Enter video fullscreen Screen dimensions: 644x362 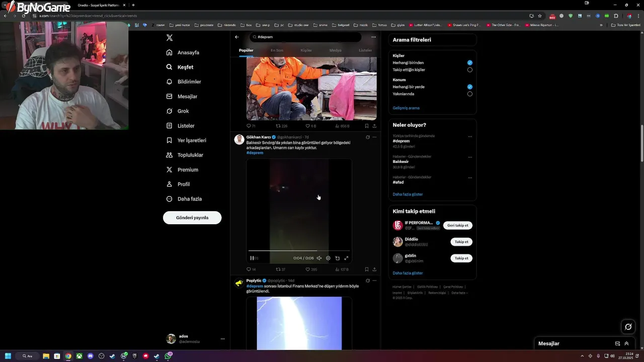(x=346, y=258)
